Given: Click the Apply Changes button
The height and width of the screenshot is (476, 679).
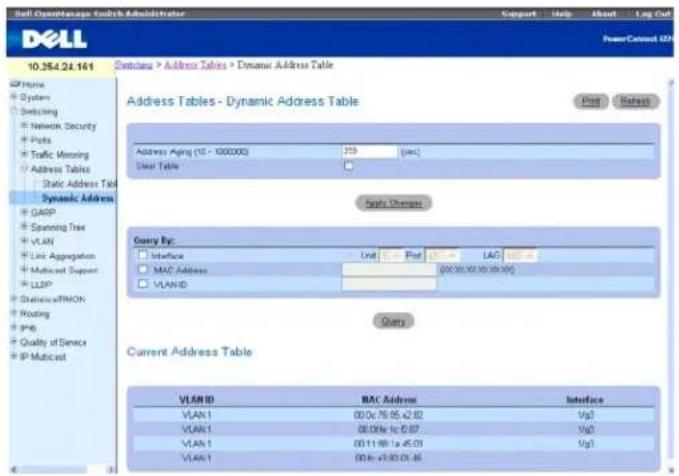Looking at the screenshot, I should tap(393, 203).
